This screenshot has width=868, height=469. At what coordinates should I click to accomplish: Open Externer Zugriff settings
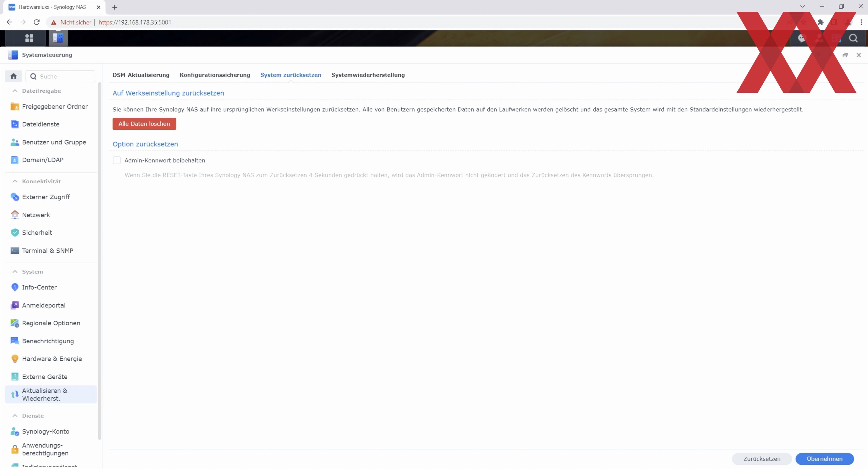tap(51, 197)
